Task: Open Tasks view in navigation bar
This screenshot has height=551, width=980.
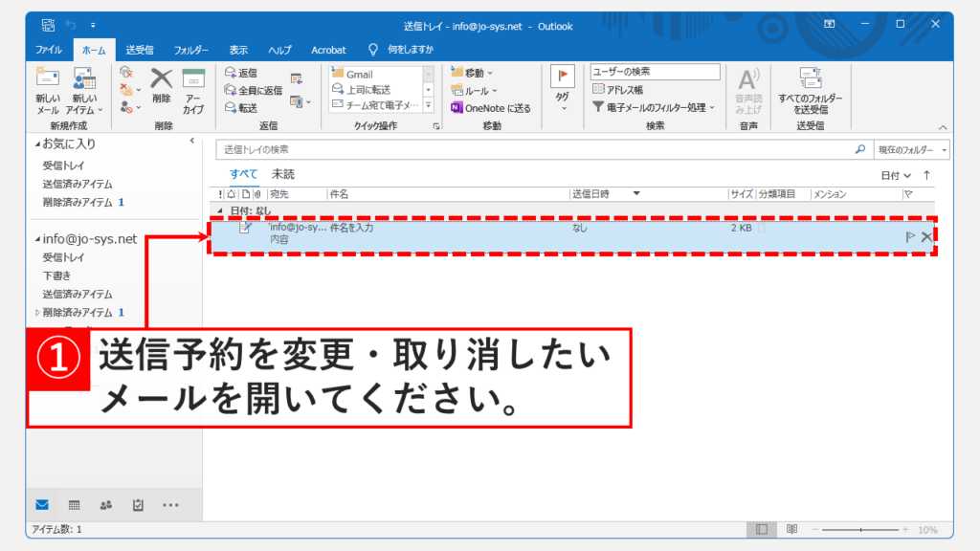Action: click(138, 505)
